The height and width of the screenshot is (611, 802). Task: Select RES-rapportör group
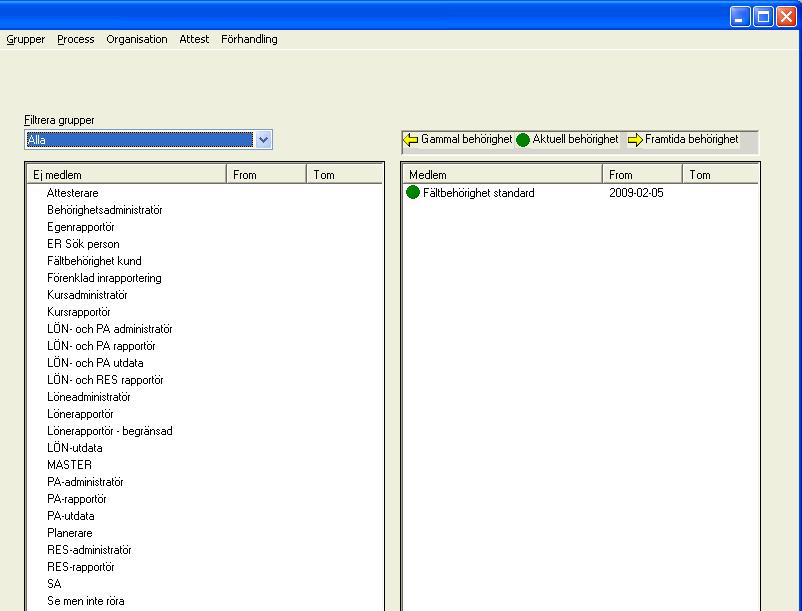click(81, 567)
